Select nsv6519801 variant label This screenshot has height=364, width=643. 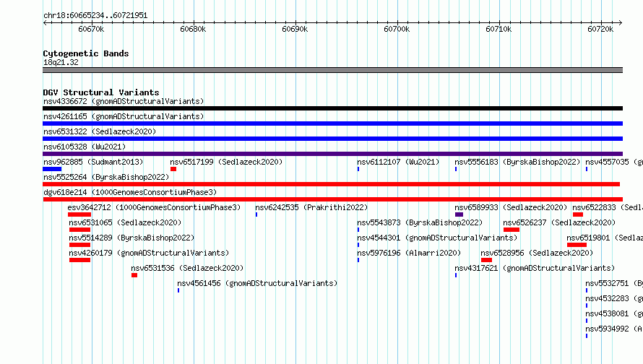(x=605, y=238)
